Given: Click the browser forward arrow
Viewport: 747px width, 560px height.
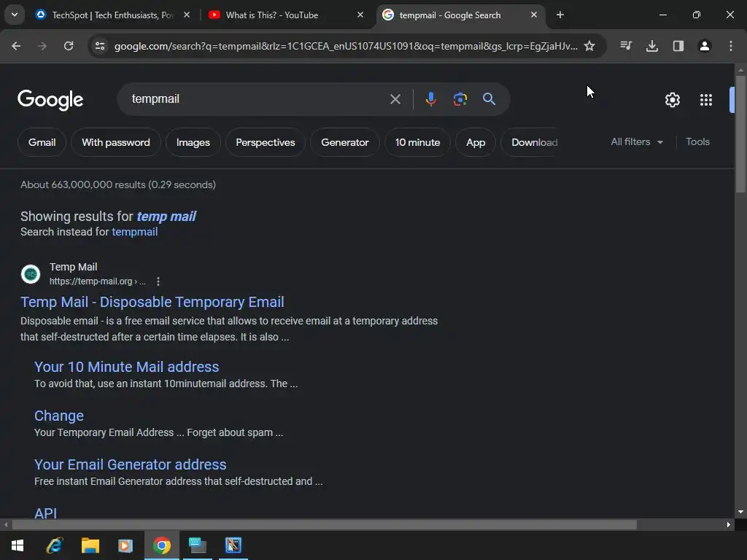Looking at the screenshot, I should click(x=42, y=46).
